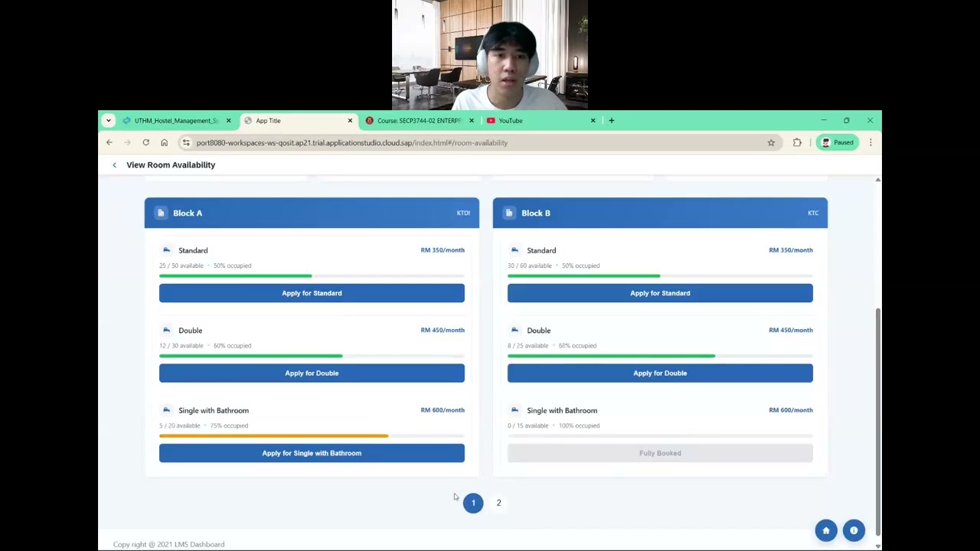Apply for Double in Block A
Screen dimensions: 980x551
click(x=312, y=373)
